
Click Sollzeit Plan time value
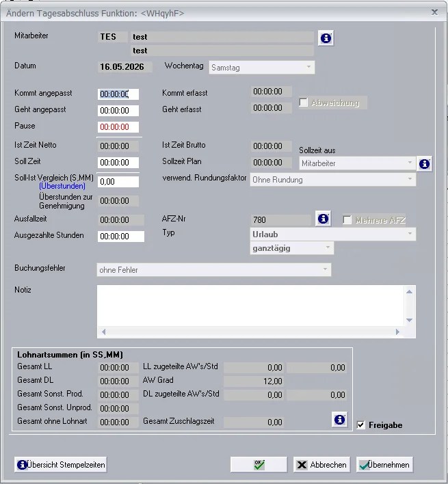[271, 163]
